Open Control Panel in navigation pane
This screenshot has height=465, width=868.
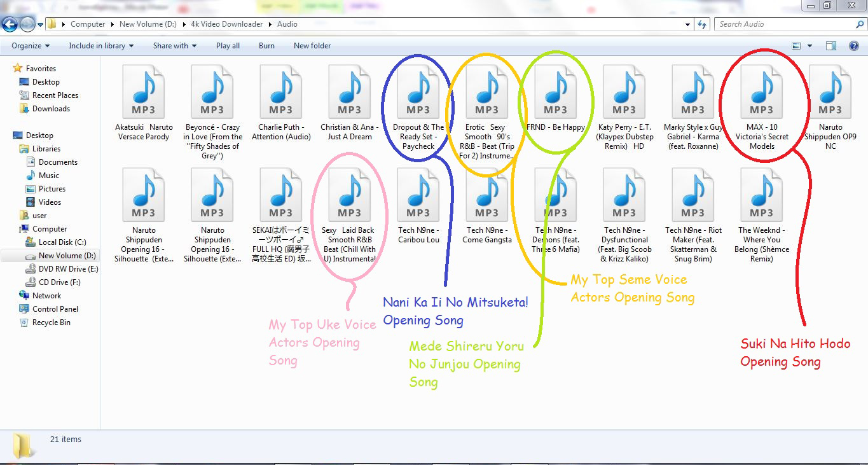[55, 309]
